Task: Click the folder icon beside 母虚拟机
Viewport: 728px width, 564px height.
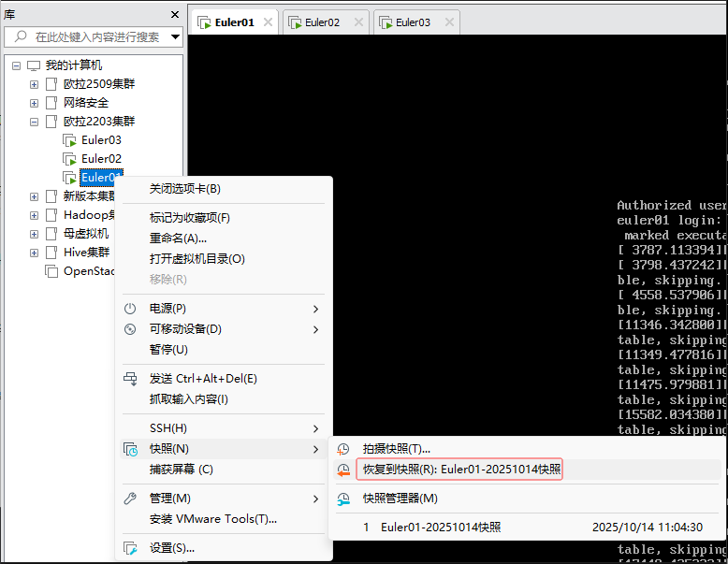Action: pyautogui.click(x=51, y=234)
